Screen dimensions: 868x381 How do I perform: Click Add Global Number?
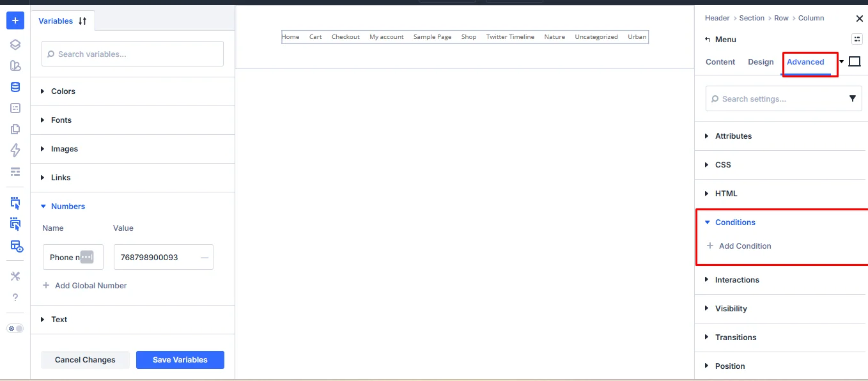(x=84, y=286)
